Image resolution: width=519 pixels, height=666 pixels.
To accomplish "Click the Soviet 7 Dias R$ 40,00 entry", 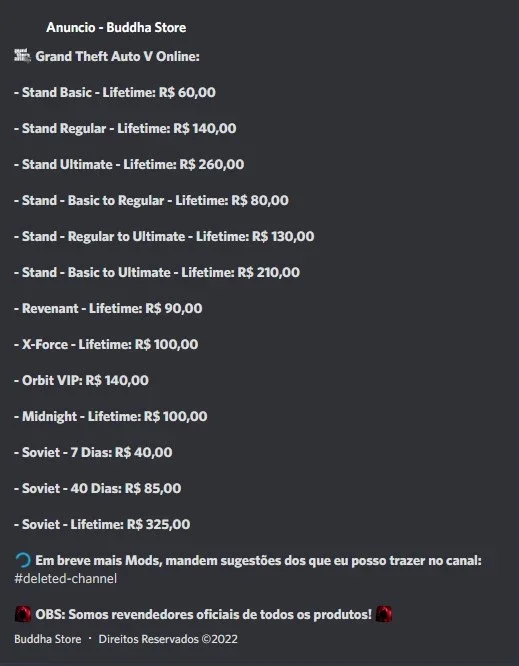I will tap(93, 452).
